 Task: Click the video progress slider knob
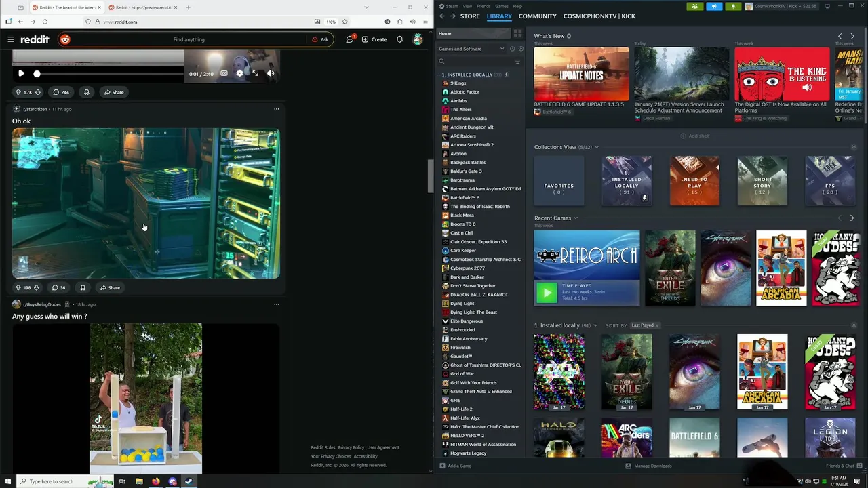pyautogui.click(x=37, y=73)
